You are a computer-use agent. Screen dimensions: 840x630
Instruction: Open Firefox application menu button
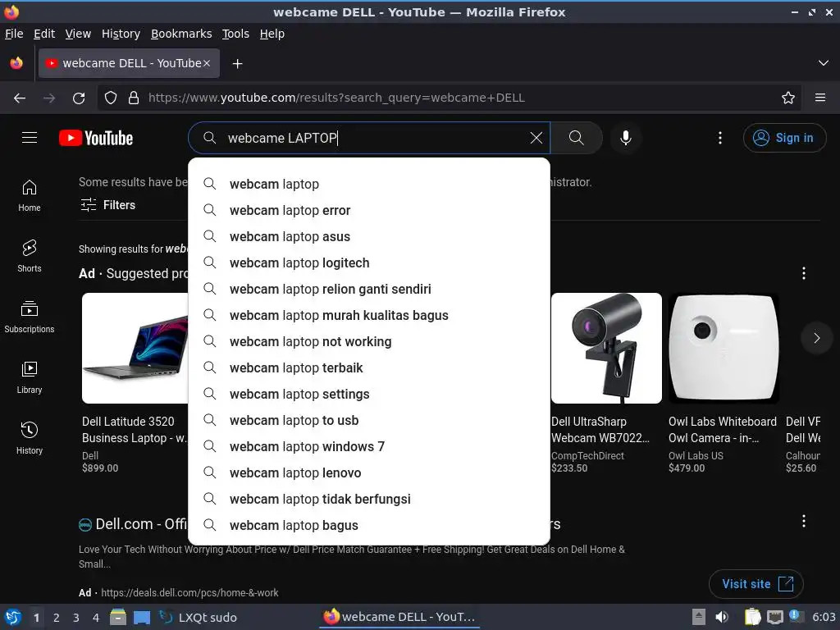click(x=820, y=98)
